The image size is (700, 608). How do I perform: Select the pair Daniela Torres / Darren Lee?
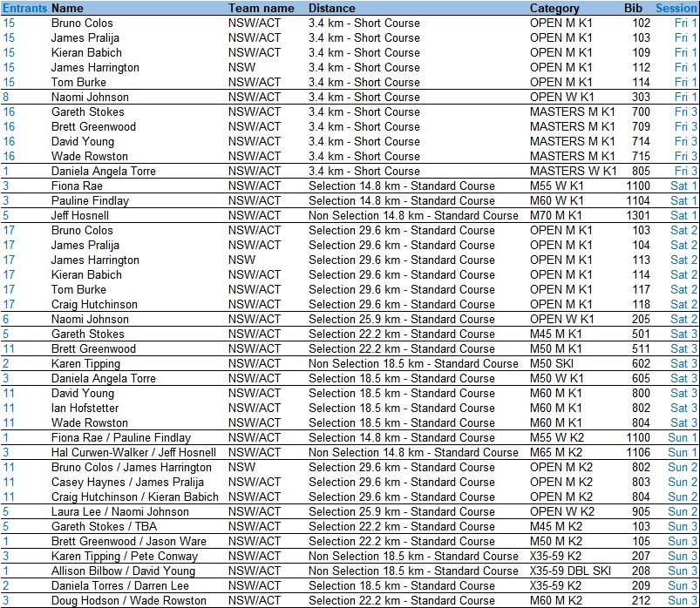click(x=120, y=585)
